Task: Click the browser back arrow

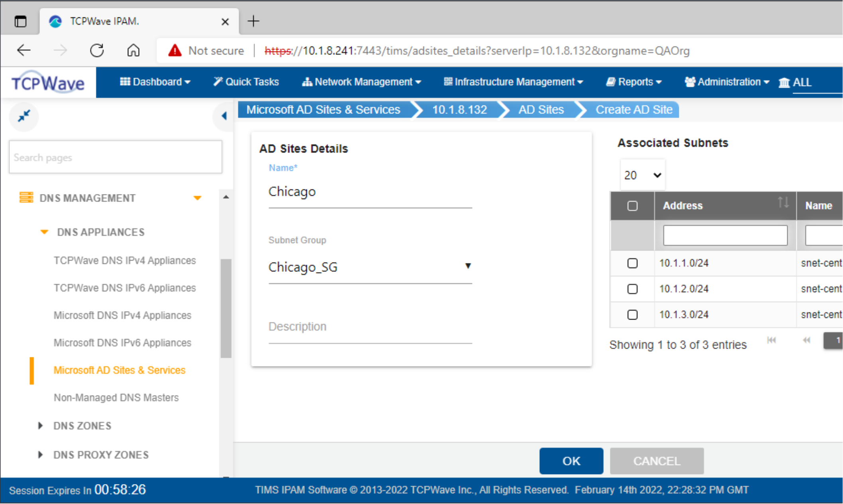Action: click(24, 50)
